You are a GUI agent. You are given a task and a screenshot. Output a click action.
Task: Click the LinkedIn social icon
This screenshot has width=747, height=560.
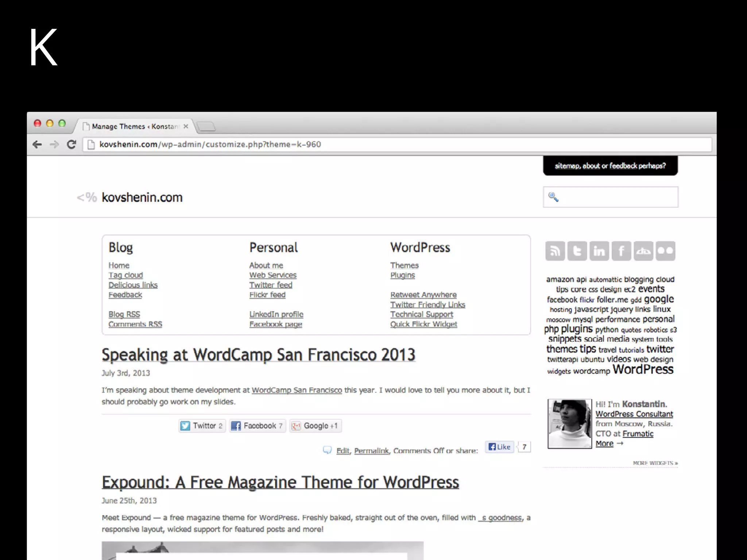tap(599, 251)
